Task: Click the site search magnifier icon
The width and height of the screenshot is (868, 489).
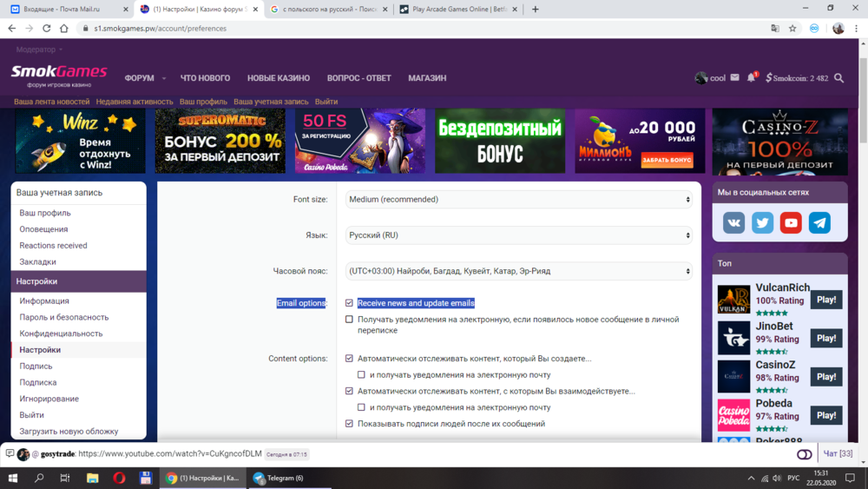Action: pyautogui.click(x=839, y=78)
